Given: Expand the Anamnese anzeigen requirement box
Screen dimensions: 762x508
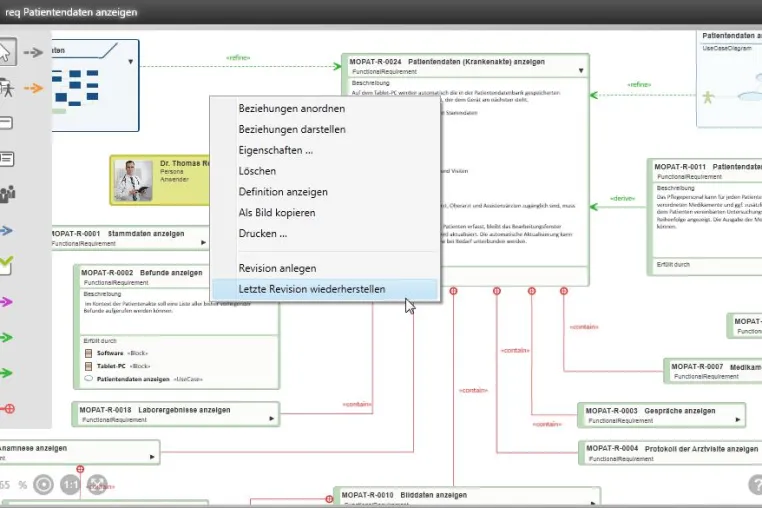Looking at the screenshot, I should click(x=152, y=457).
